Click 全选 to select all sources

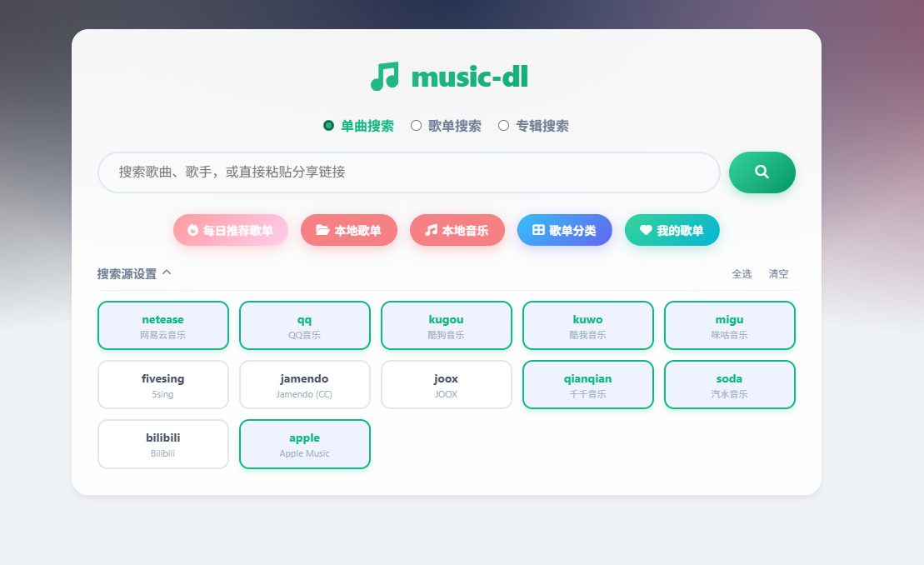pyautogui.click(x=742, y=273)
